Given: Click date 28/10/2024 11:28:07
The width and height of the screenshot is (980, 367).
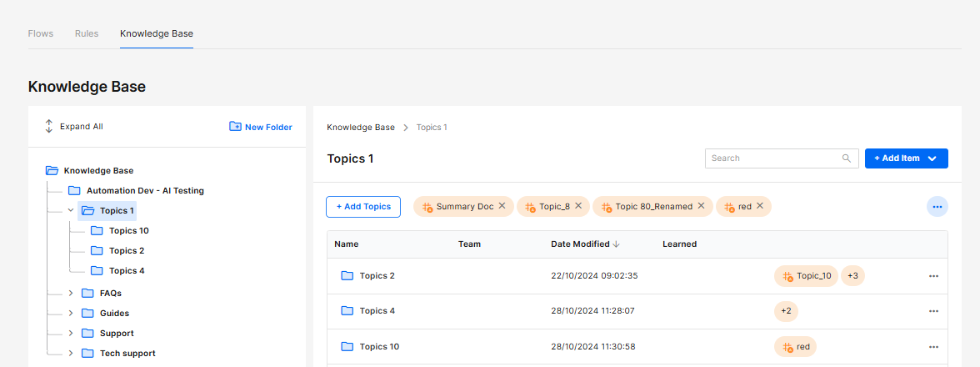Looking at the screenshot, I should [592, 311].
